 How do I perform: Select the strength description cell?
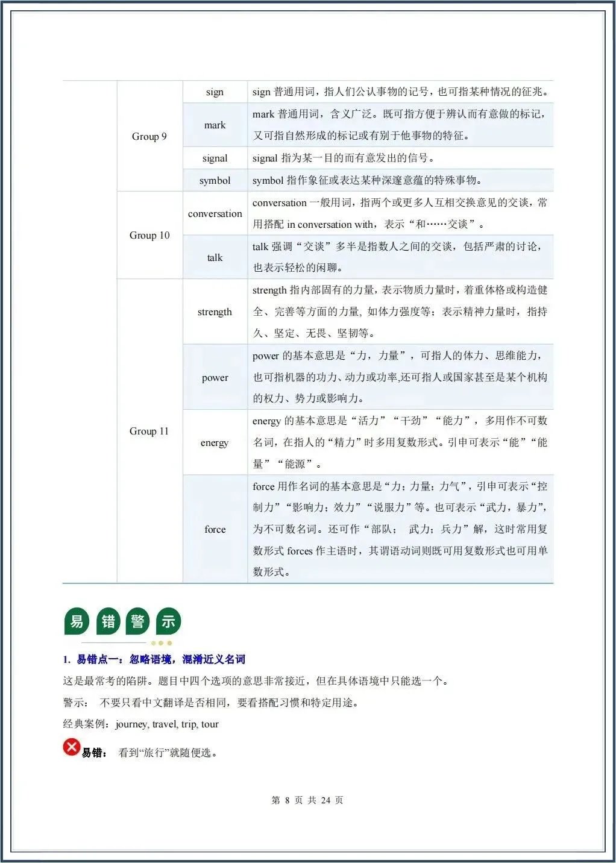point(401,312)
